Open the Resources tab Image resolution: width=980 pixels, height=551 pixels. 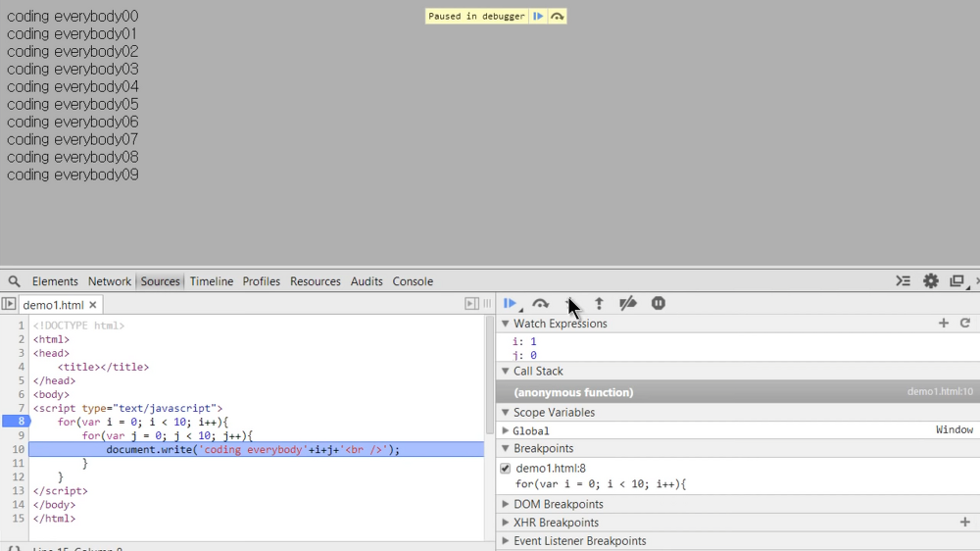coord(315,281)
